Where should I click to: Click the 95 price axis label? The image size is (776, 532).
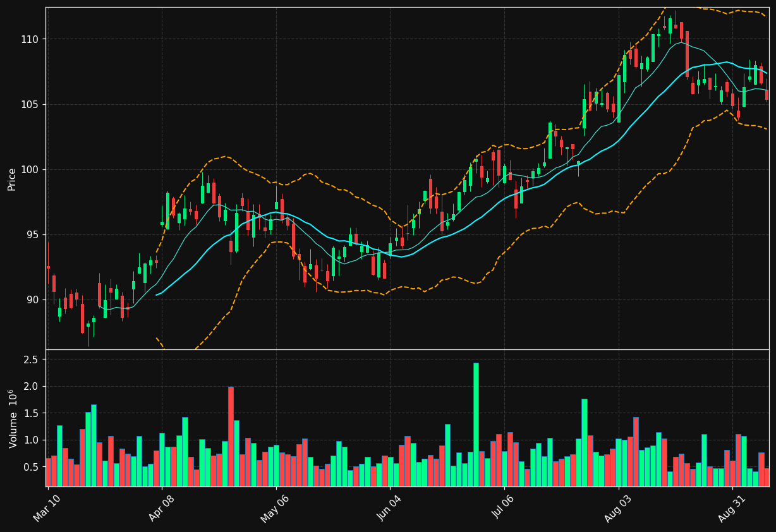point(32,234)
